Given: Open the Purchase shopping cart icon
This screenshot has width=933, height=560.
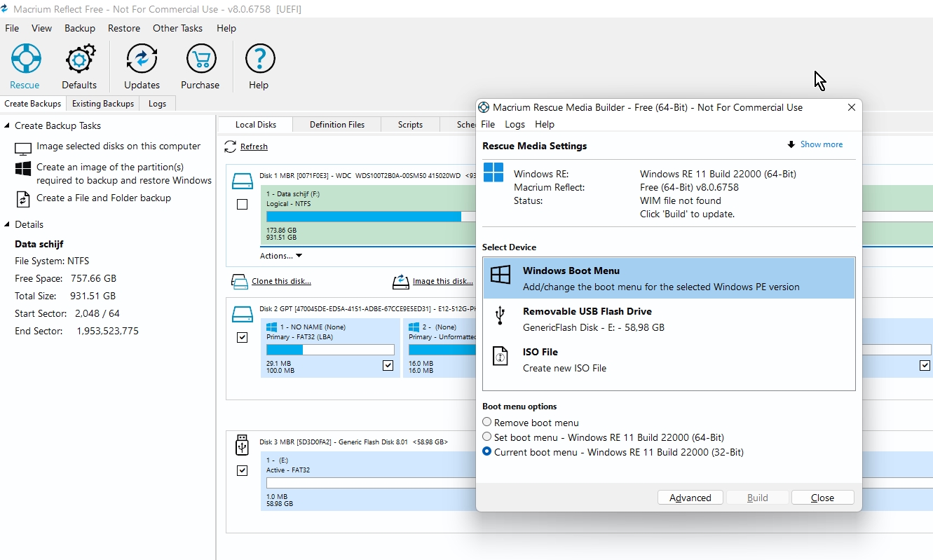Looking at the screenshot, I should (x=200, y=60).
